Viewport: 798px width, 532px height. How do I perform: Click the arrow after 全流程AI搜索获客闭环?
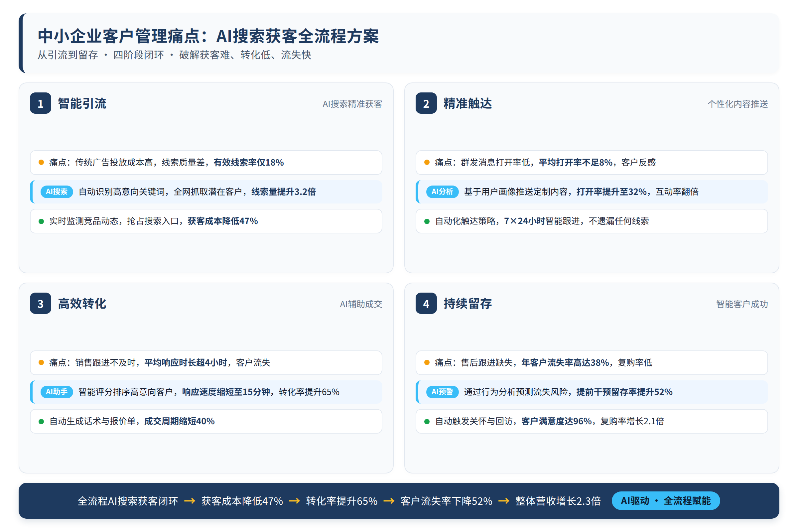pyautogui.click(x=190, y=501)
